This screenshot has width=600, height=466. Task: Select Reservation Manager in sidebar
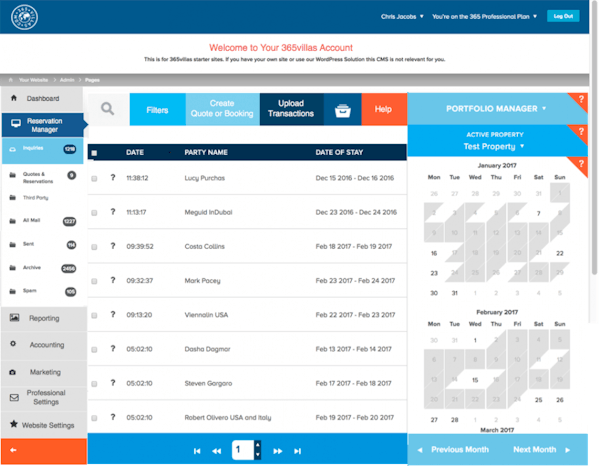click(x=42, y=125)
